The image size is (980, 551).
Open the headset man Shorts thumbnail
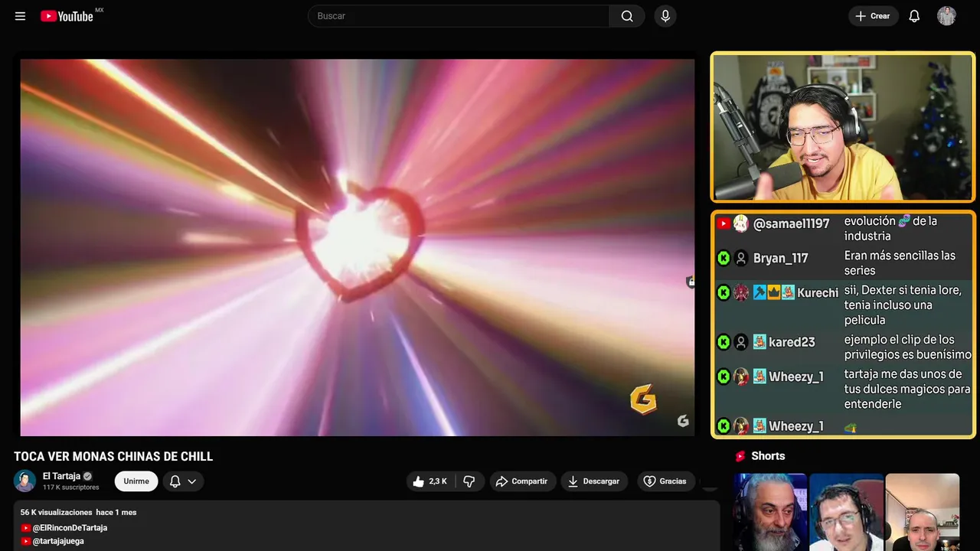pyautogui.click(x=846, y=512)
